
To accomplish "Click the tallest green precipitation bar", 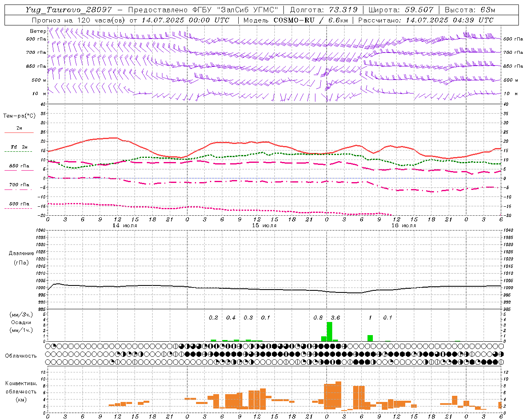I will (329, 331).
